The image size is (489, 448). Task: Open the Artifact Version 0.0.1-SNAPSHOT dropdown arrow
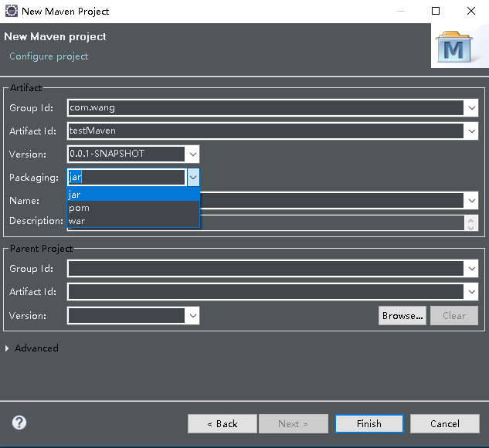tap(193, 154)
